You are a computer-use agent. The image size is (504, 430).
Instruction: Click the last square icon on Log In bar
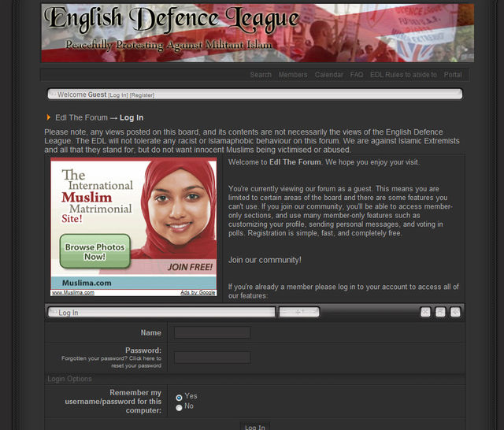pos(455,312)
